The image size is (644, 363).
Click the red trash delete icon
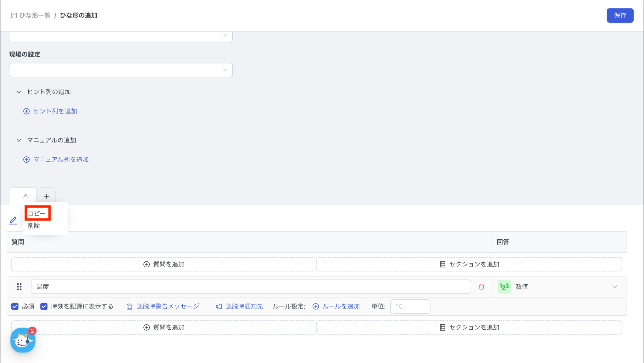tap(481, 287)
